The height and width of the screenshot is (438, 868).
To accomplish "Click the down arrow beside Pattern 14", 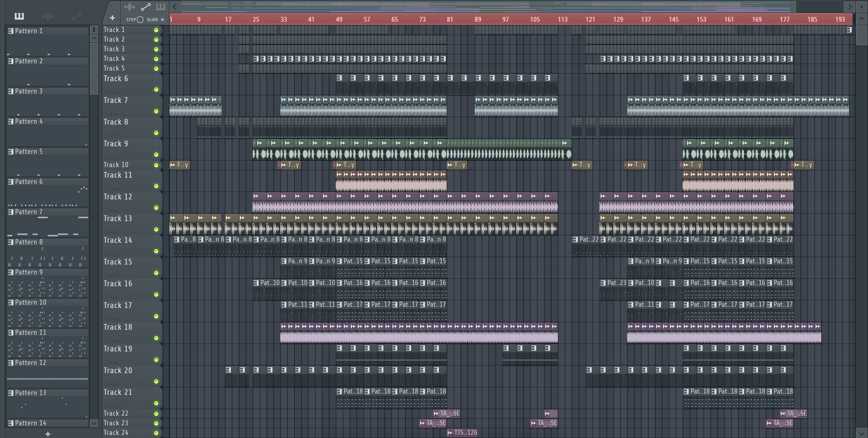I will tap(94, 423).
